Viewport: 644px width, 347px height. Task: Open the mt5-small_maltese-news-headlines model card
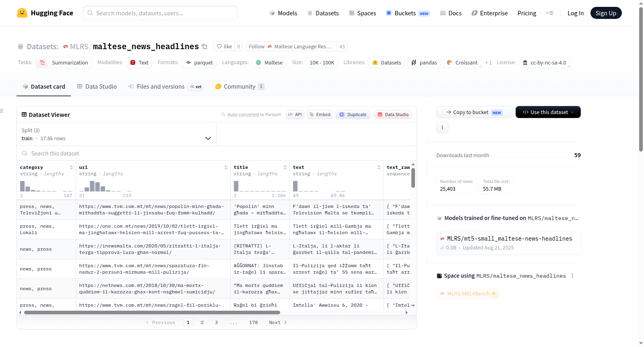(508, 243)
